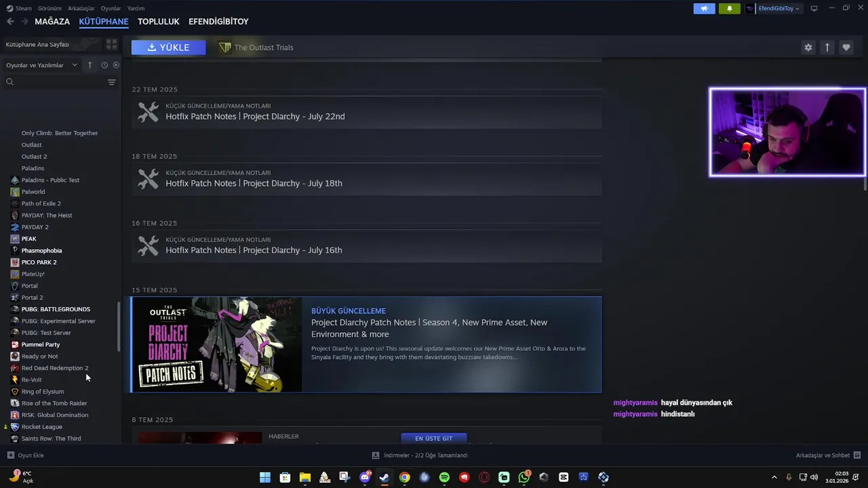The image size is (868, 488).
Task: Open the library collections grid view icon
Action: [x=112, y=44]
